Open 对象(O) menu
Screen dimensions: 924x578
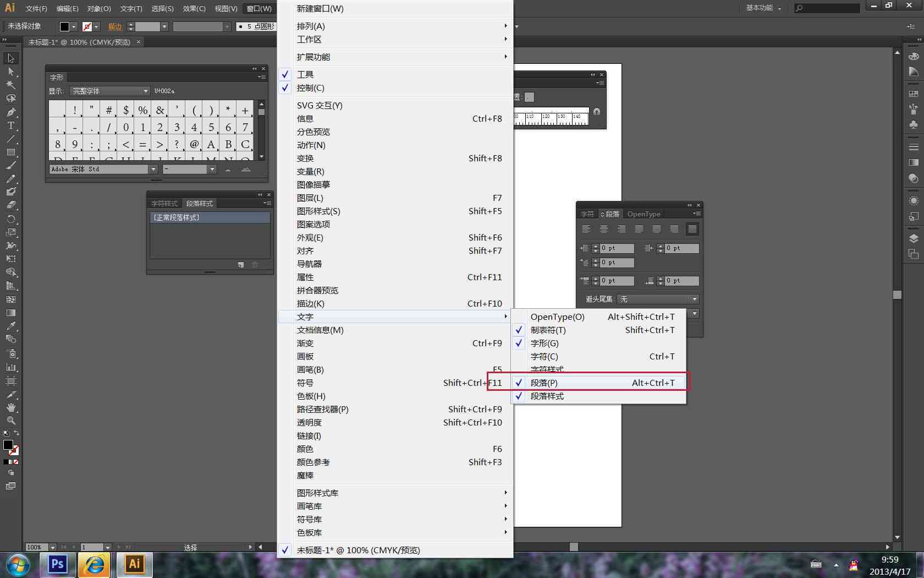point(99,8)
